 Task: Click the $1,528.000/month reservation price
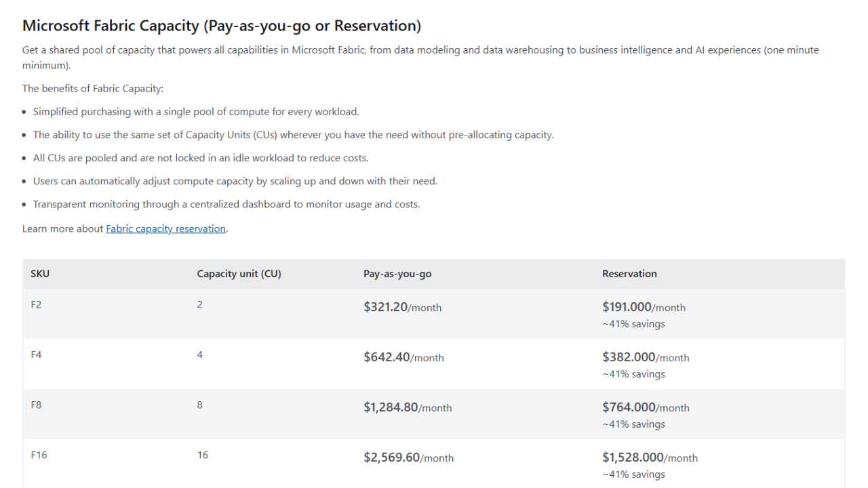coord(650,457)
